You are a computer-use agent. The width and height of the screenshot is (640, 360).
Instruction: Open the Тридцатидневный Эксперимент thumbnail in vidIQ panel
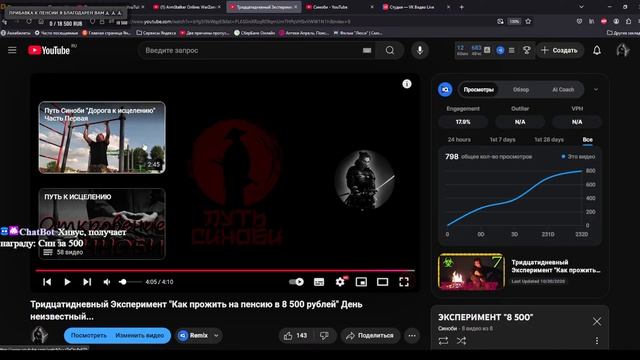(x=471, y=271)
